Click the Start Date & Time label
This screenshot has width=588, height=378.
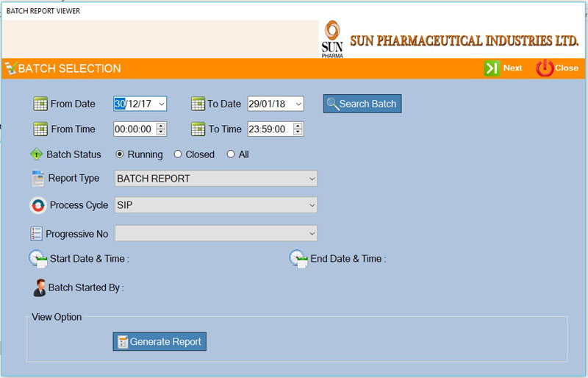coord(89,259)
